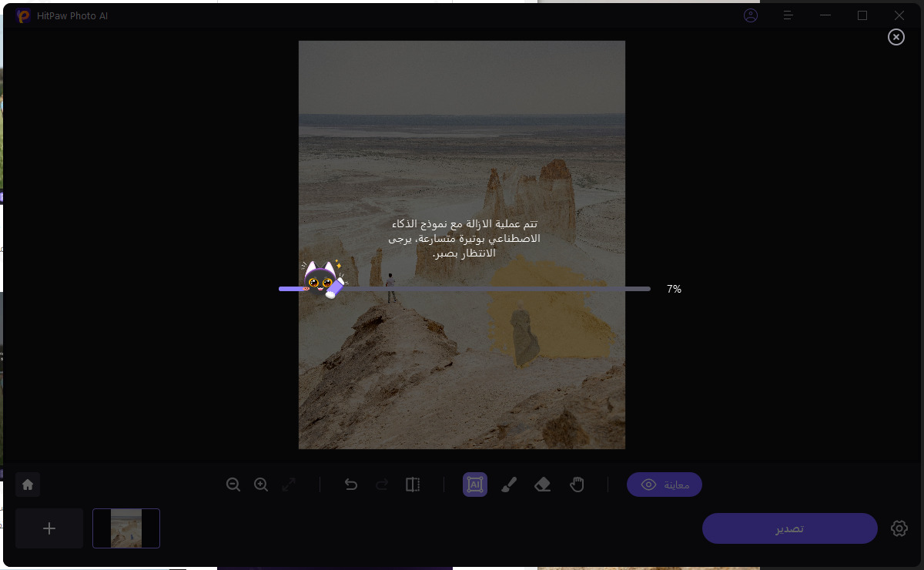This screenshot has height=570, width=924.
Task: Select the AI selection tool
Action: click(x=475, y=484)
